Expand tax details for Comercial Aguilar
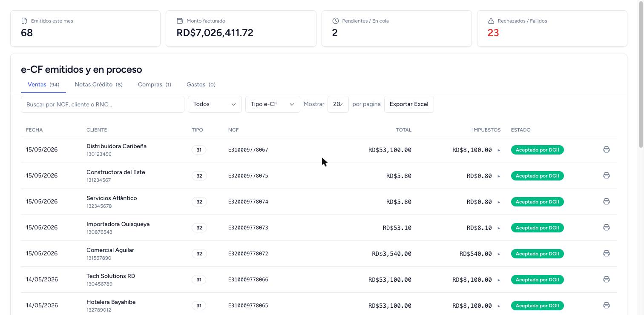 click(x=499, y=254)
